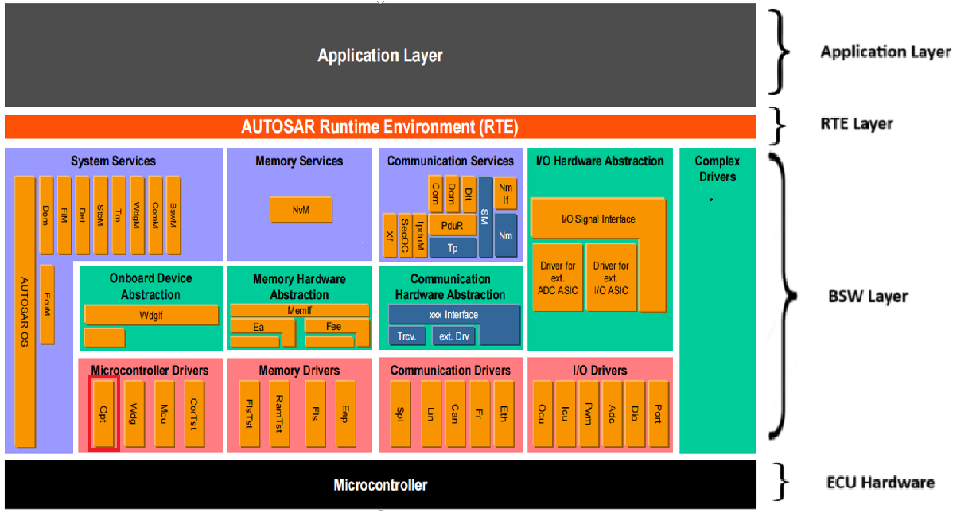This screenshot has width=980, height=524.
Task: Select the WdgIf block in Onboard Device Abstraction
Action: pyautogui.click(x=150, y=315)
